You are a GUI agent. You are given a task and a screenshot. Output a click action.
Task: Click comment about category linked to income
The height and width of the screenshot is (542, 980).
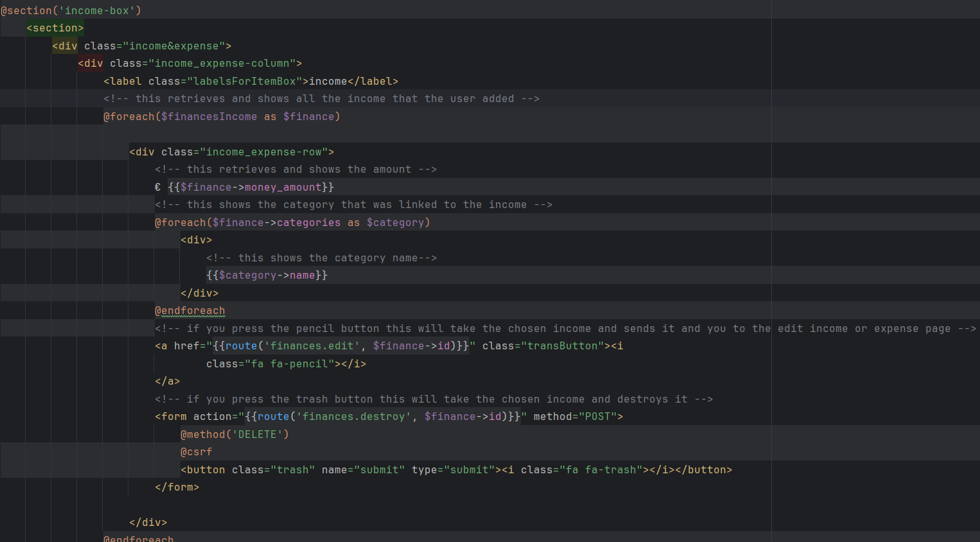[354, 205]
